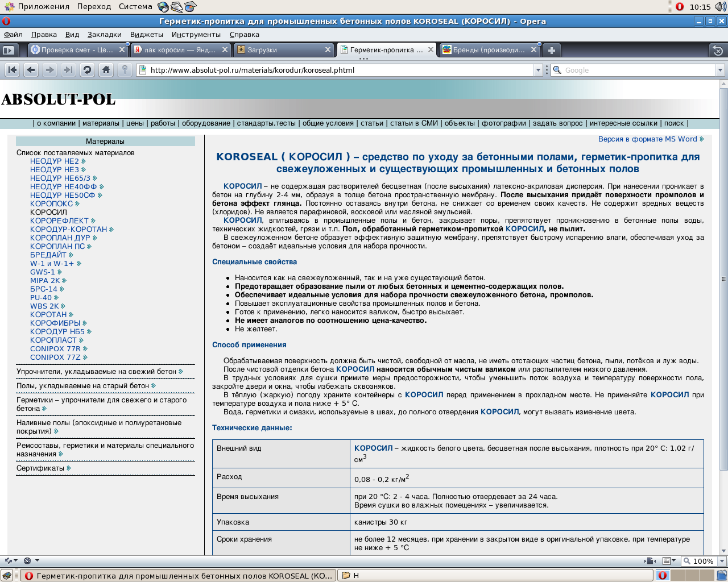This screenshot has width=728, height=582.
Task: Open the Сертификаты link in the sidebar
Action: [x=43, y=468]
